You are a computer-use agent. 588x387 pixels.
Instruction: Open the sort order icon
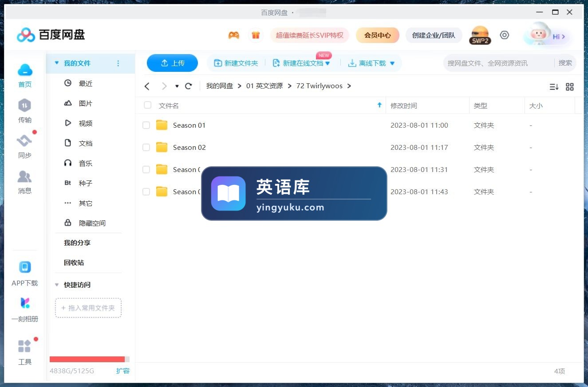(x=554, y=87)
